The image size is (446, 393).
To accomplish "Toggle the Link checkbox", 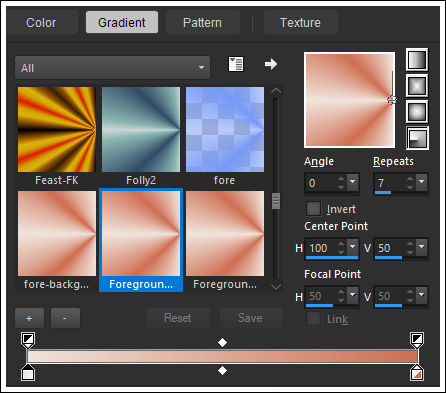I will click(x=313, y=319).
